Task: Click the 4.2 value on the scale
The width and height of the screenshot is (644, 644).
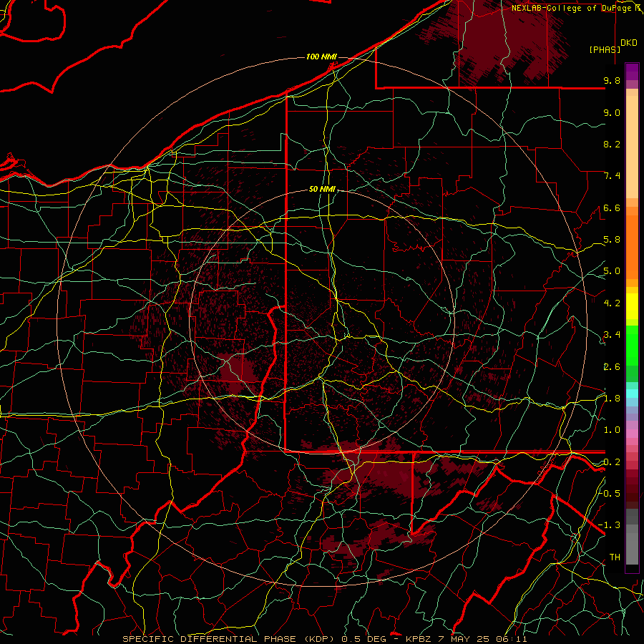Action: (x=612, y=303)
